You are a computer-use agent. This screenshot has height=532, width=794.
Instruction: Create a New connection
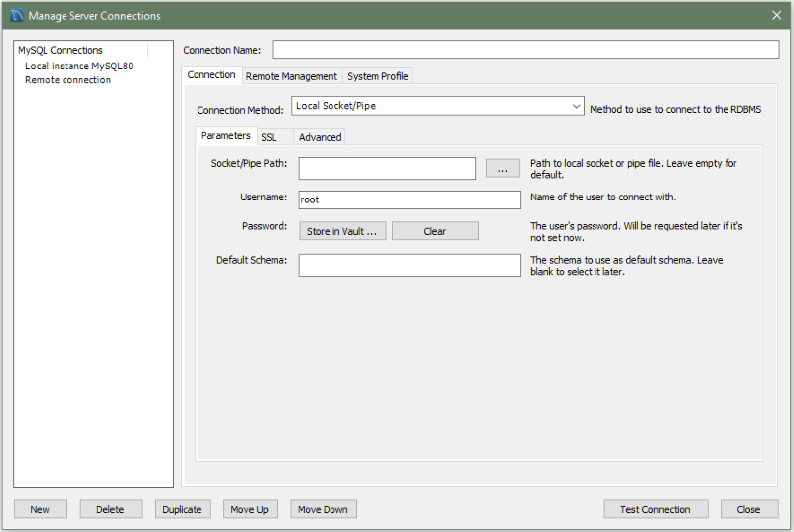pyautogui.click(x=40, y=509)
